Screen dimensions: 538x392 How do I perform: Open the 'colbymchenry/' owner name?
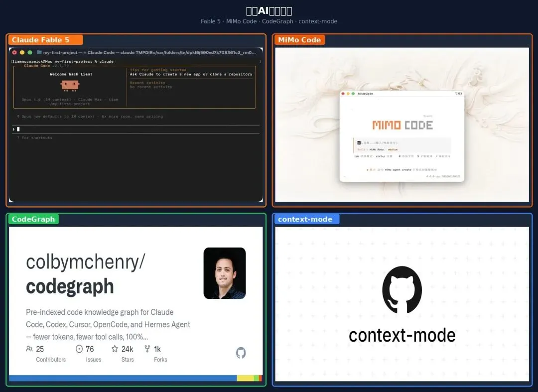86,261
